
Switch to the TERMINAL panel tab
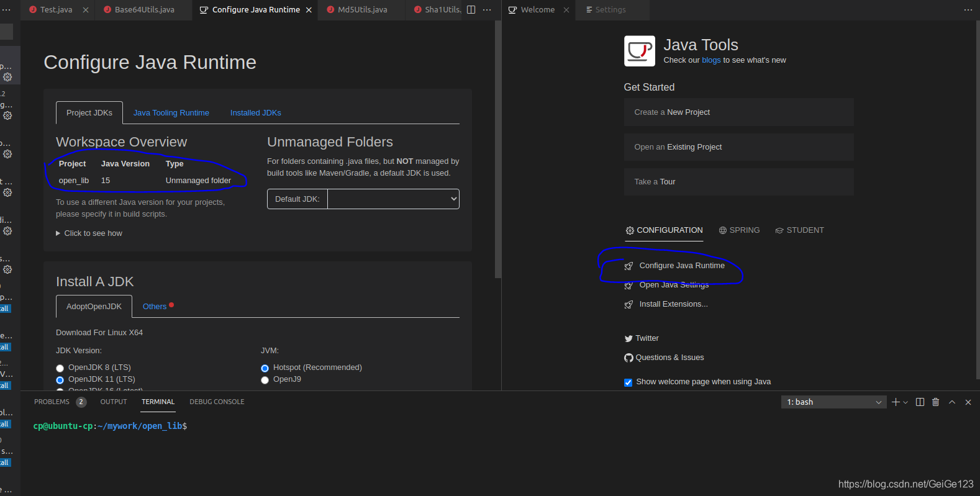pos(158,402)
